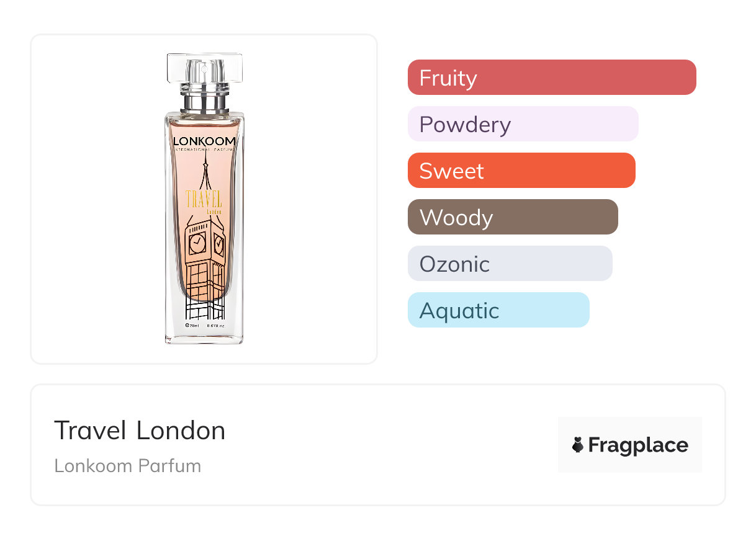756x536 pixels.
Task: Click the right Big Ben clock face
Action: (x=219, y=244)
